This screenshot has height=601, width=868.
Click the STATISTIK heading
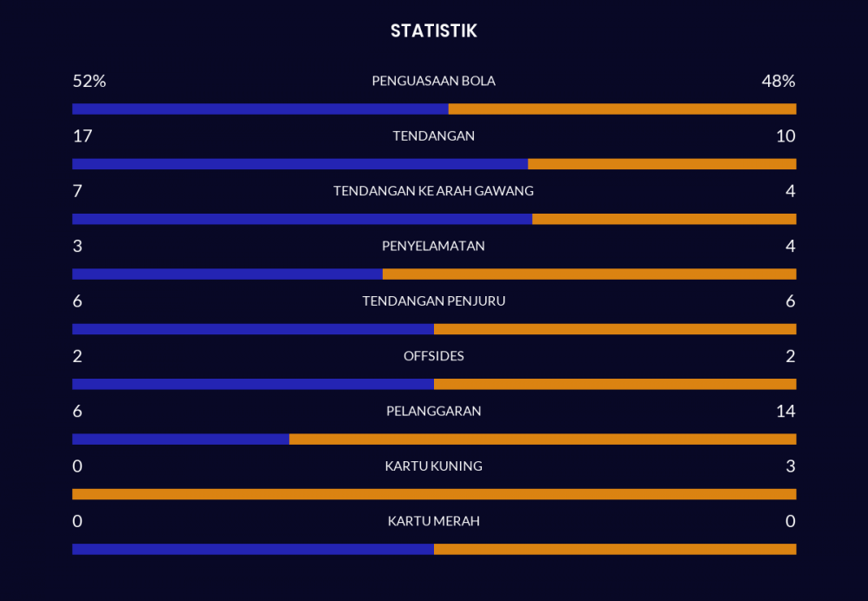[433, 31]
